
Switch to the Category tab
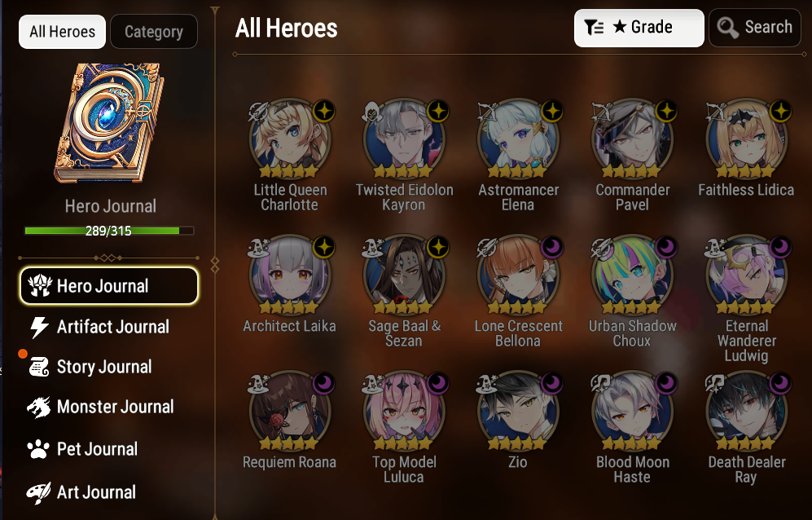(154, 32)
